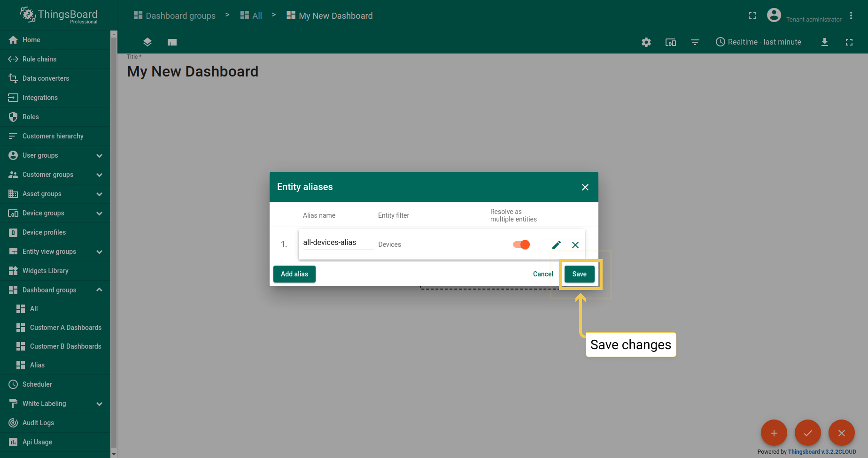Click the Scheduler clock icon
This screenshot has width=868, height=458.
pos(13,384)
